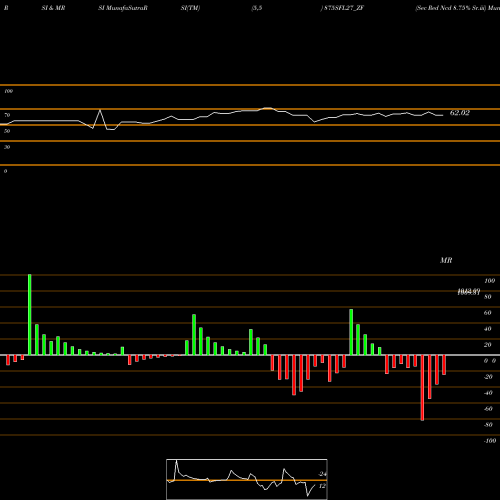Click the '20' label on MR axis
The width and height of the screenshot is (500, 500).
(x=488, y=345)
